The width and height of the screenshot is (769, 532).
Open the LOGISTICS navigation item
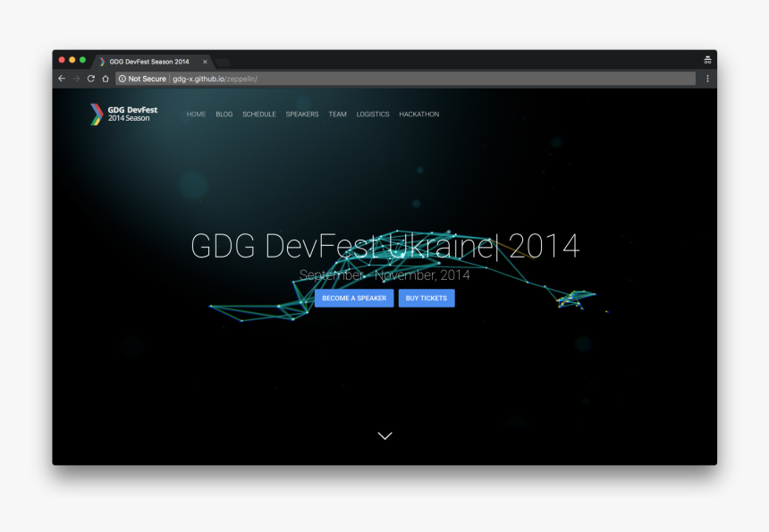(x=373, y=114)
